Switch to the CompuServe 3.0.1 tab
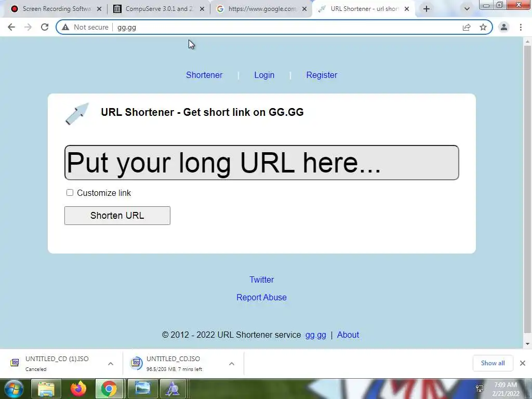The height and width of the screenshot is (399, 532). tap(159, 9)
